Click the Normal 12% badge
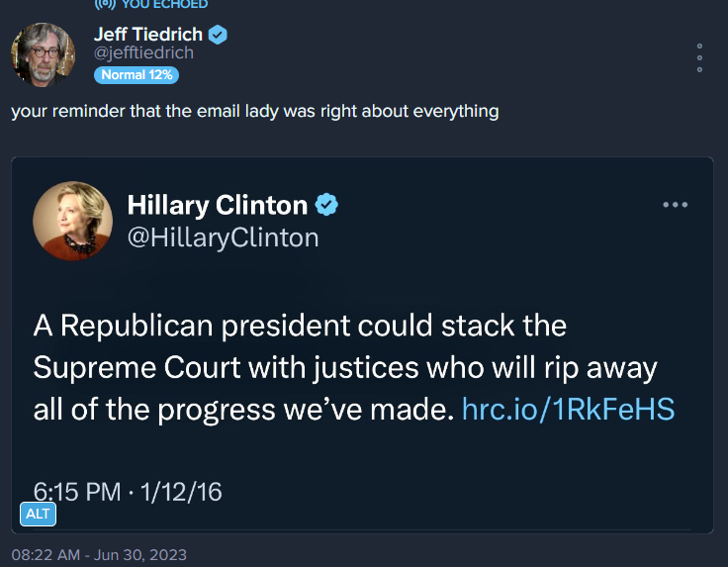Viewport: 728px width, 567px height. (136, 75)
